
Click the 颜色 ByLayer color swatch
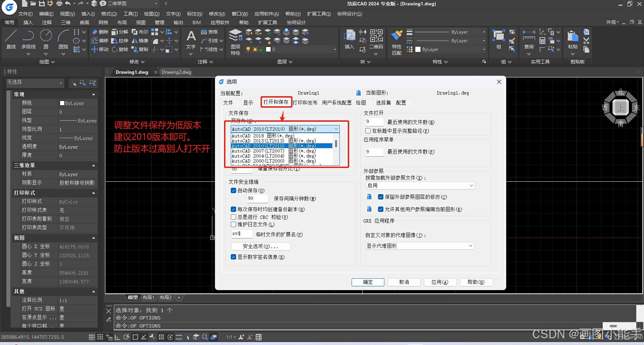coord(62,103)
